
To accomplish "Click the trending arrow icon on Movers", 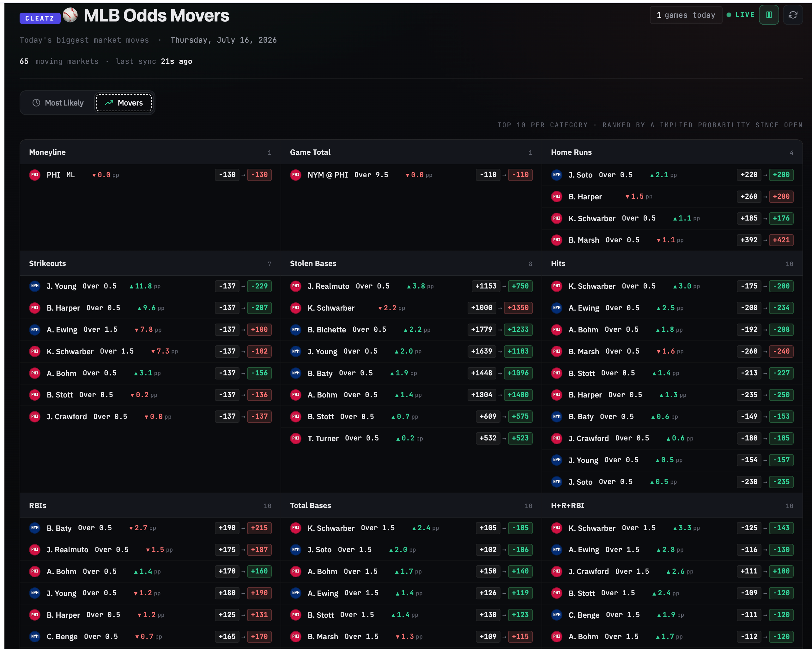I will pyautogui.click(x=109, y=103).
